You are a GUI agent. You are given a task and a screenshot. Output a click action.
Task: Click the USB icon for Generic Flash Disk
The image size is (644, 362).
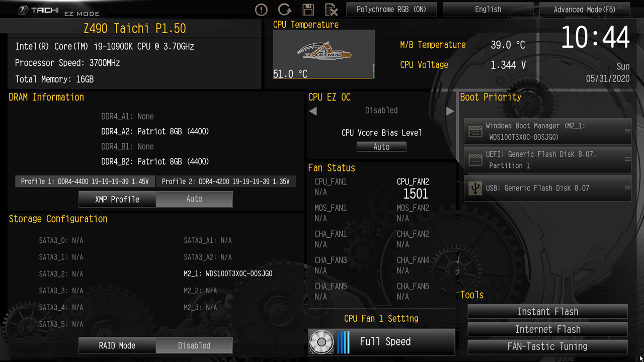[x=475, y=188]
